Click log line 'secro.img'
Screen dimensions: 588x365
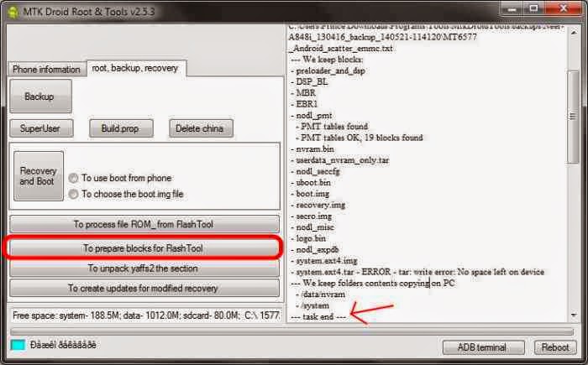(x=312, y=216)
